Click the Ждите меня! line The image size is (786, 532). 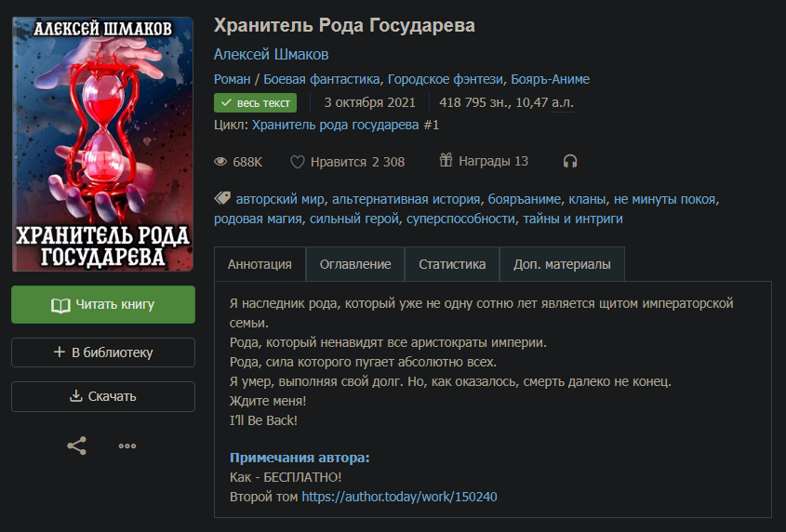click(268, 401)
